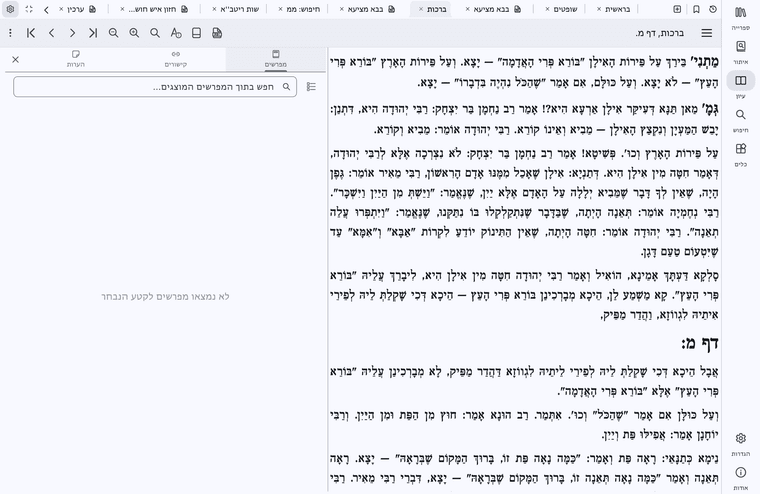The width and height of the screenshot is (760, 494).
Task: Switch to the חזון איש tab
Action: (x=156, y=9)
